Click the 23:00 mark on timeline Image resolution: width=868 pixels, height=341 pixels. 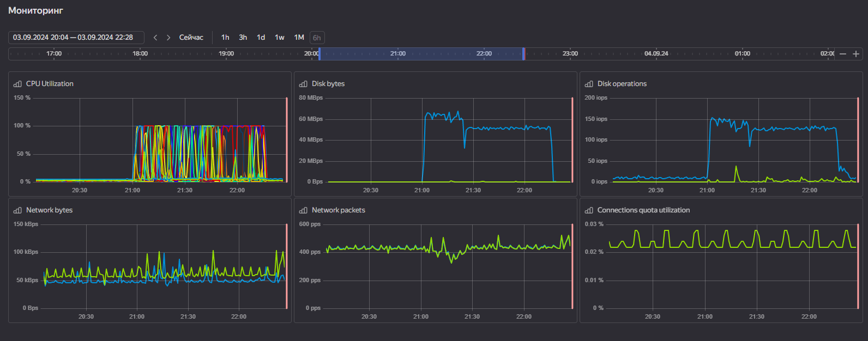570,54
